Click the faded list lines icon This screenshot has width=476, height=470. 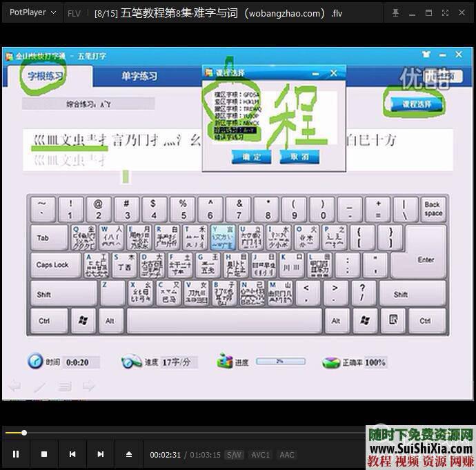pos(65,386)
